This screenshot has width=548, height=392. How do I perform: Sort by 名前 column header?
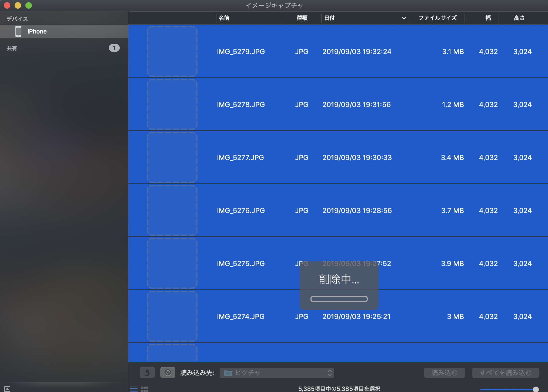224,18
